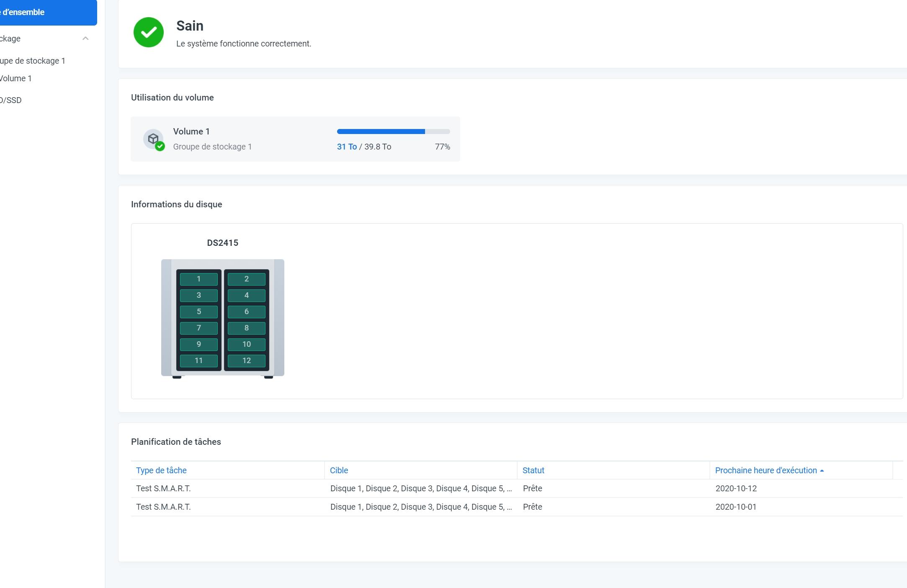Open the HDD/SSD sidebar item

tap(11, 100)
